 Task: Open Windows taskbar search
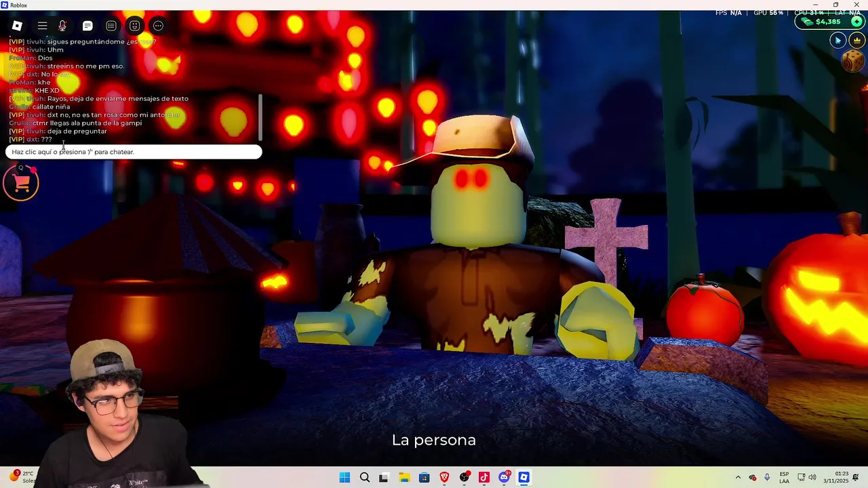[365, 477]
